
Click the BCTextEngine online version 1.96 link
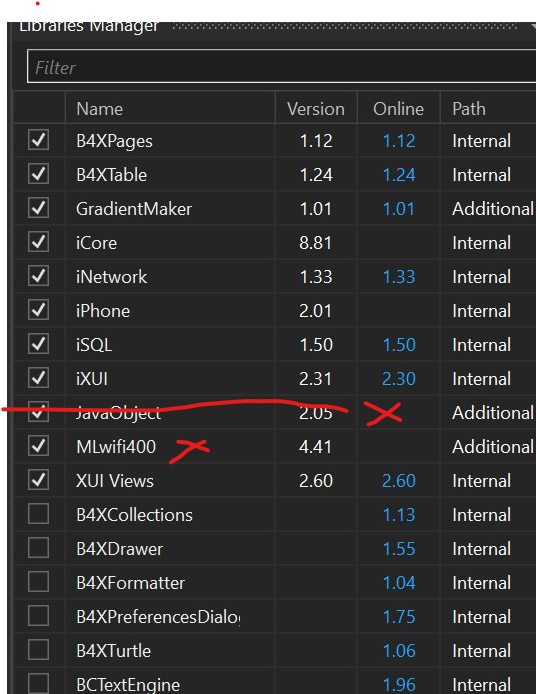click(x=399, y=685)
